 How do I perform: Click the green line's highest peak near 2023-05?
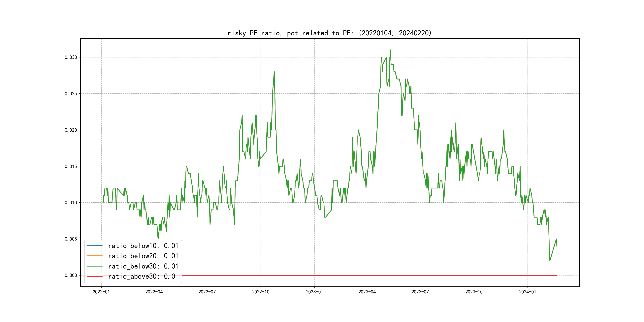390,50
